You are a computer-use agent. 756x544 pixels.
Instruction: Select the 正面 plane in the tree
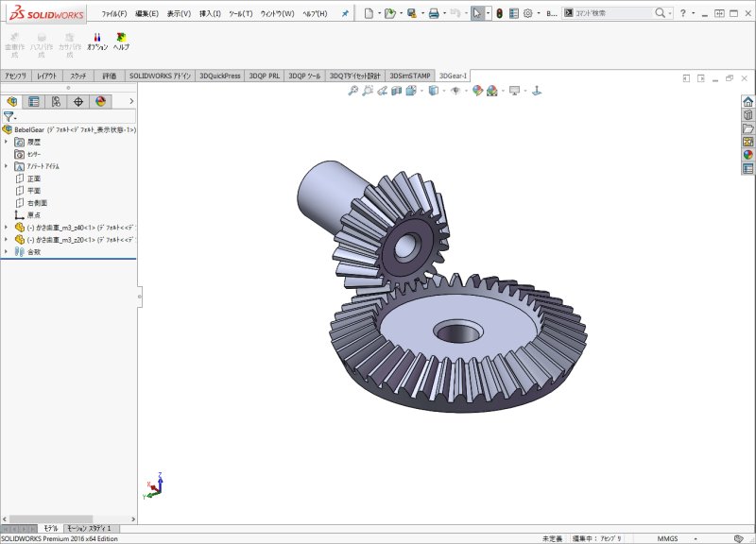coord(34,178)
